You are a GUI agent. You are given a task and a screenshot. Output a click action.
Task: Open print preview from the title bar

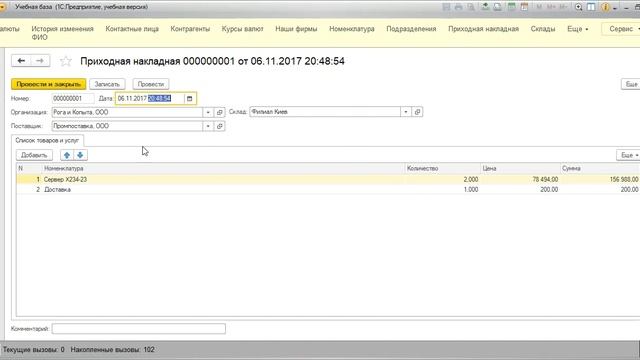tap(471, 7)
